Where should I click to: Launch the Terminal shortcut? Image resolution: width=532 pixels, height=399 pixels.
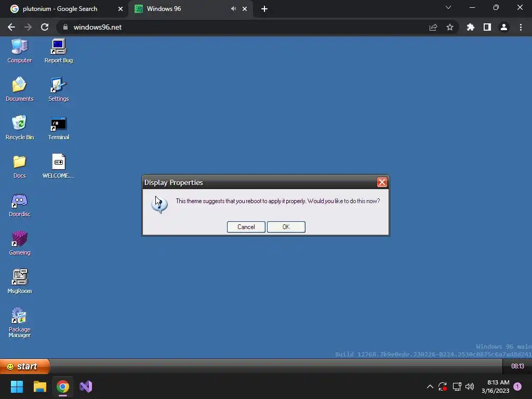click(58, 128)
